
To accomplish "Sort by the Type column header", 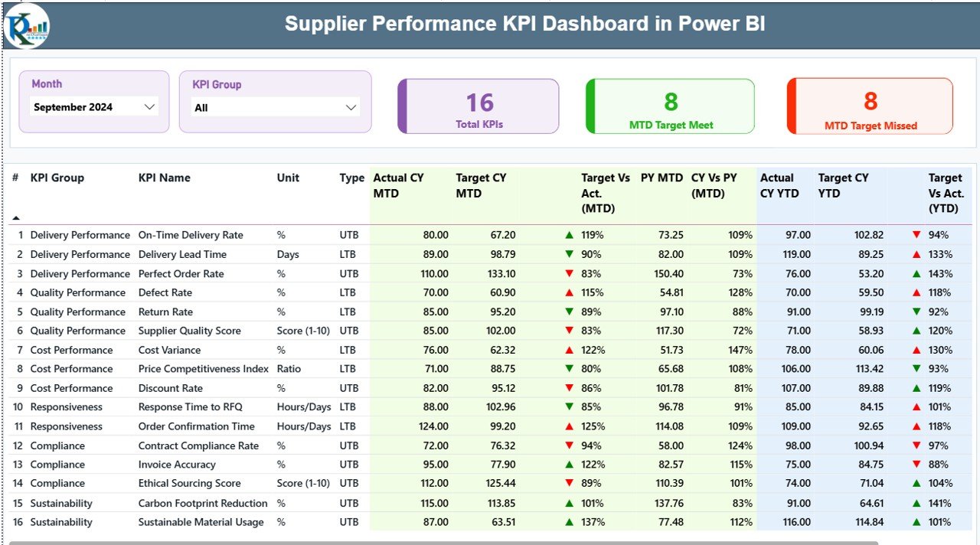I will [x=352, y=178].
